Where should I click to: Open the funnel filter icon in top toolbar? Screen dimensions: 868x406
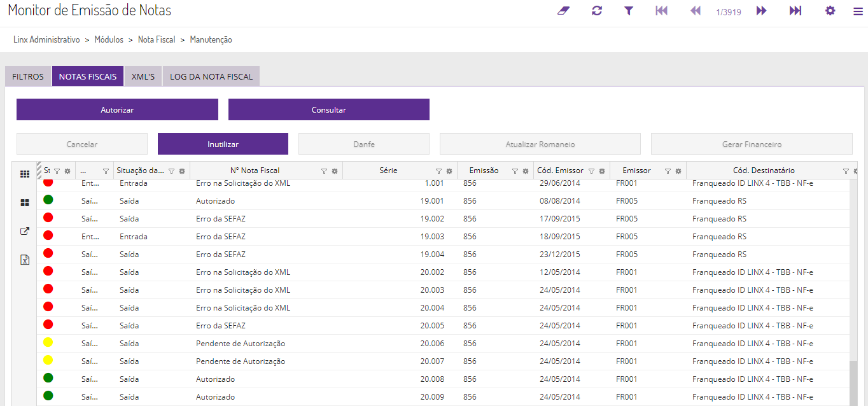[629, 11]
